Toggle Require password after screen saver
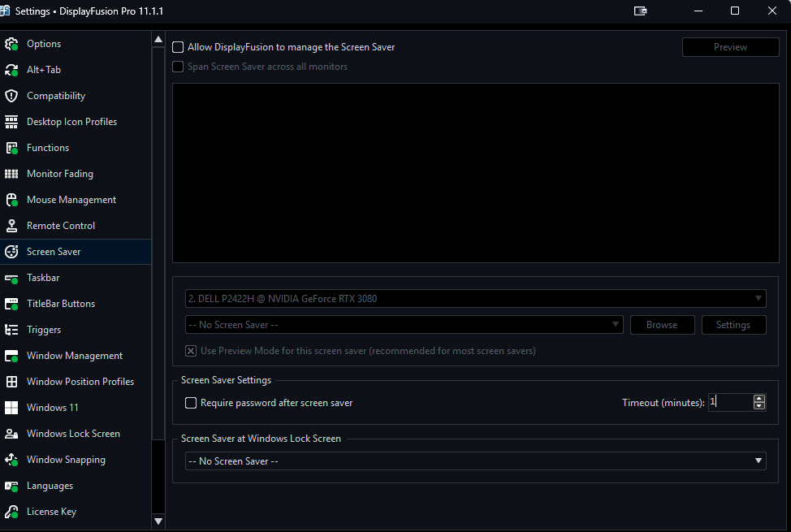Screen dimensions: 791x532 (x=191, y=403)
